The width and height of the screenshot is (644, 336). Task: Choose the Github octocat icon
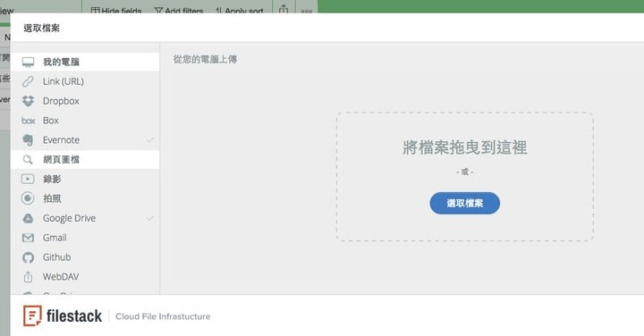pyautogui.click(x=28, y=257)
